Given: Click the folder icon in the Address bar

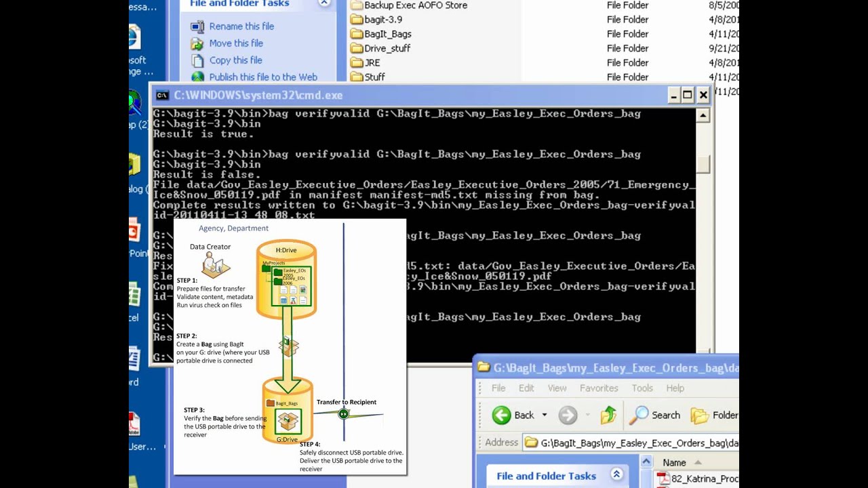Looking at the screenshot, I should pyautogui.click(x=532, y=443).
